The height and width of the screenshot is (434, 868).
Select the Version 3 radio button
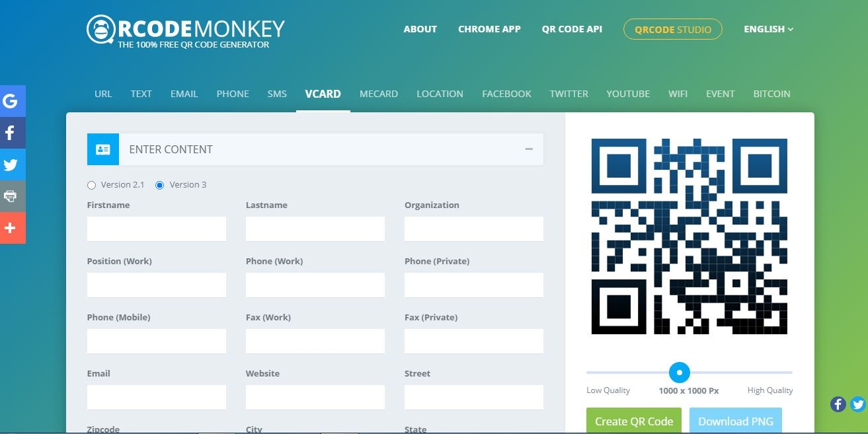159,185
